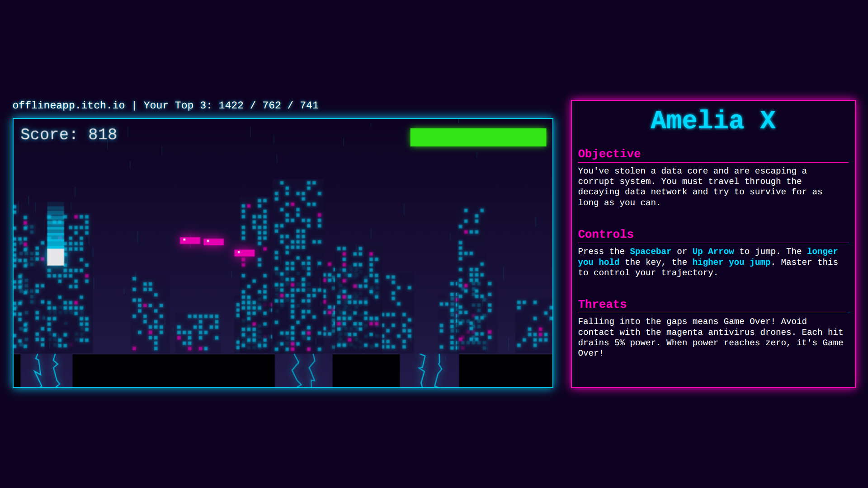
Task: Click the leftmost cracked gap in floor
Action: click(x=47, y=371)
